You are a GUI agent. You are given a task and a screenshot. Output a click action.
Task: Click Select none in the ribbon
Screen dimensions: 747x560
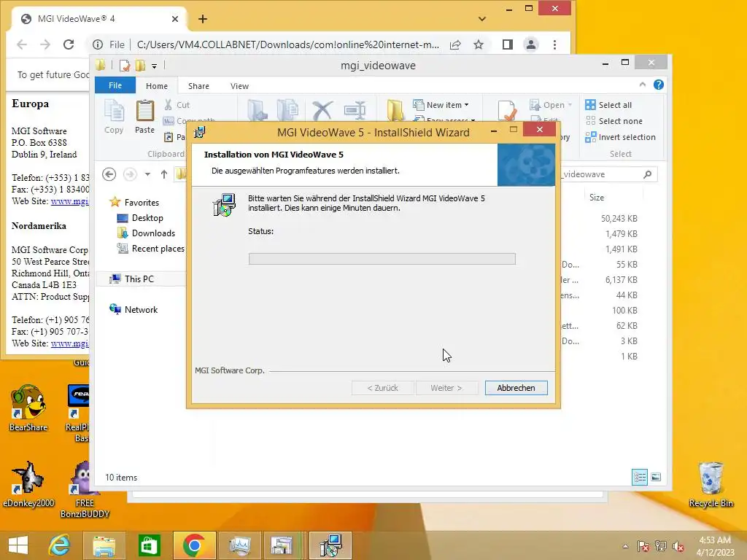(614, 121)
